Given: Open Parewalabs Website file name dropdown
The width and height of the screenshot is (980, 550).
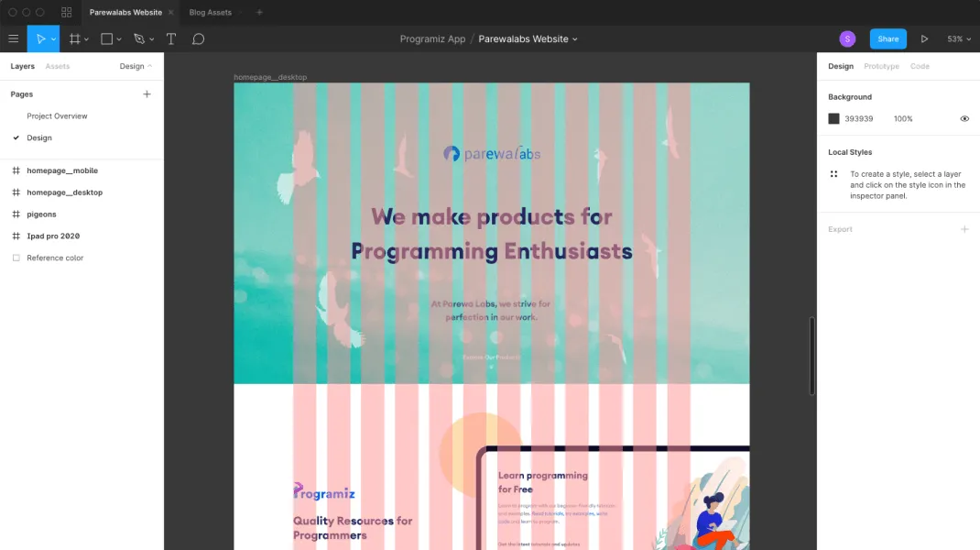Looking at the screenshot, I should tap(528, 38).
